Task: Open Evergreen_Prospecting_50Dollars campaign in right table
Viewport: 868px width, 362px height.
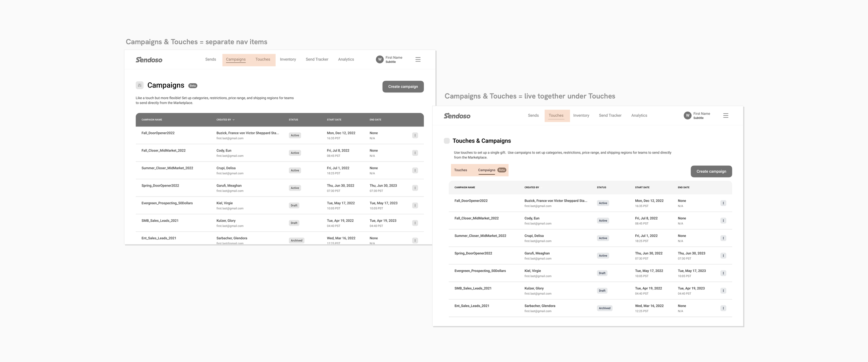Action: click(x=480, y=271)
